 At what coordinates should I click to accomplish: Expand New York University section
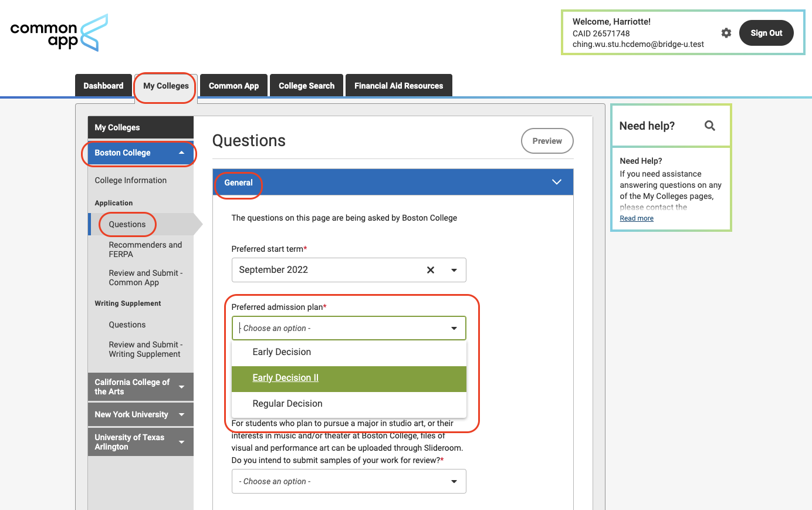pyautogui.click(x=141, y=414)
